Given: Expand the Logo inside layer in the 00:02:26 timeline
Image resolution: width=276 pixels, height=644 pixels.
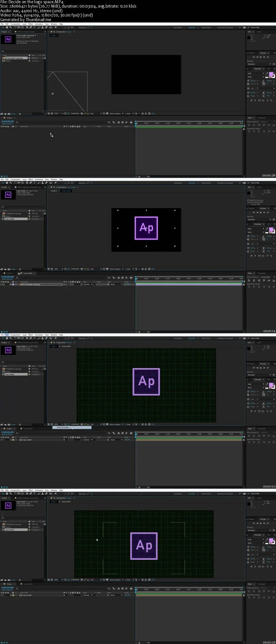Looking at the screenshot, I should (11, 595).
